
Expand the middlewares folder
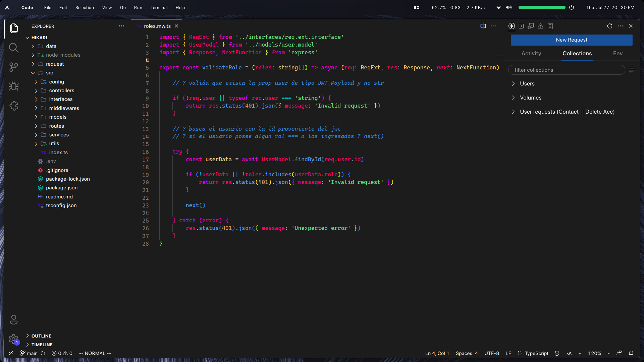[64, 108]
